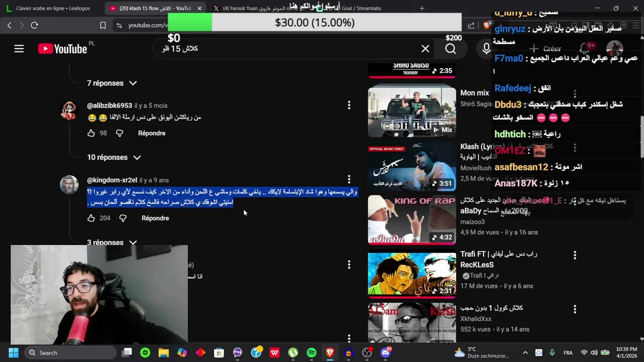Click the Créer button in YouTube header
Image resolution: width=644 pixels, height=362 pixels.
545,49
